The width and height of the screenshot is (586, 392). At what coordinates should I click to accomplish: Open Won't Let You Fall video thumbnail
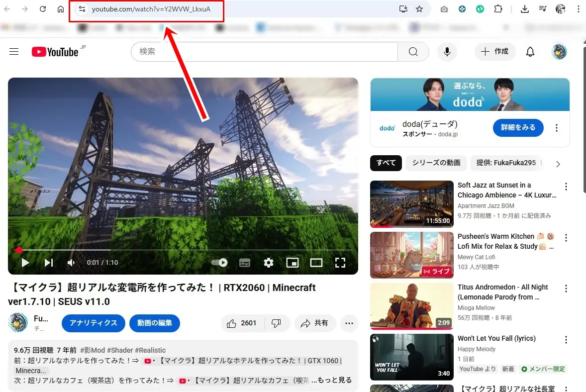click(x=412, y=357)
